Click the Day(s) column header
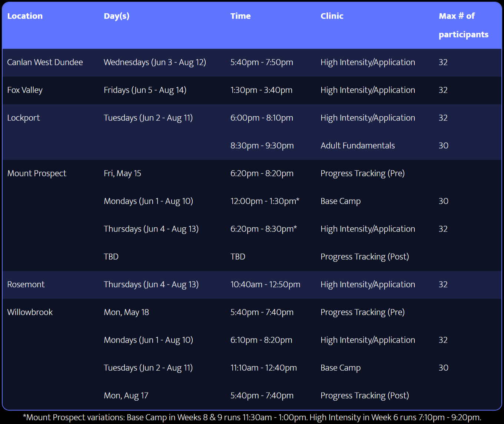 [x=116, y=16]
